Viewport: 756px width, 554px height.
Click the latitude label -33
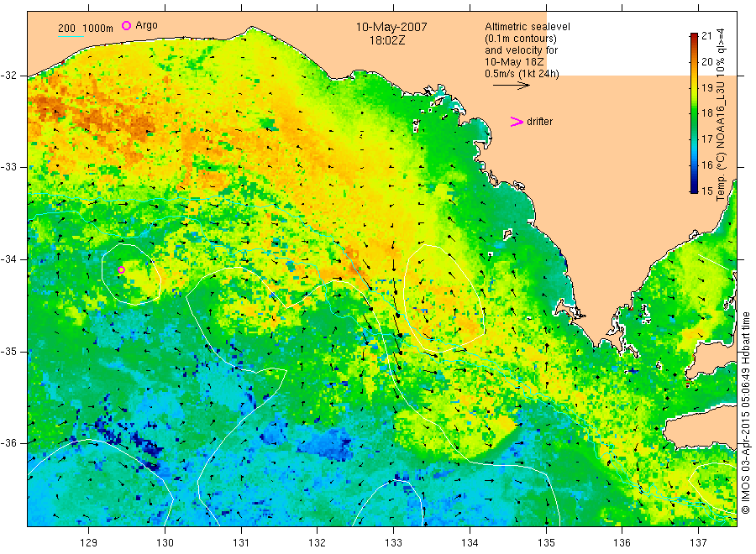coord(8,167)
